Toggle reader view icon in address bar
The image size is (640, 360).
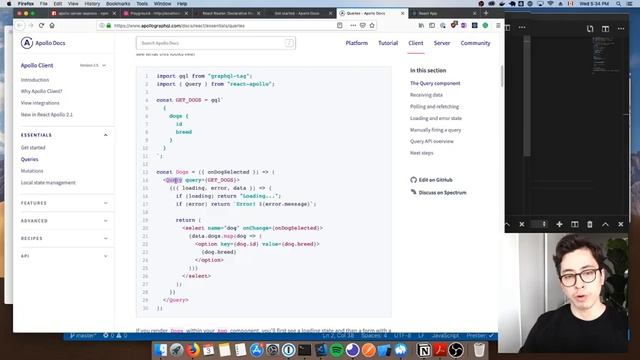(x=340, y=25)
